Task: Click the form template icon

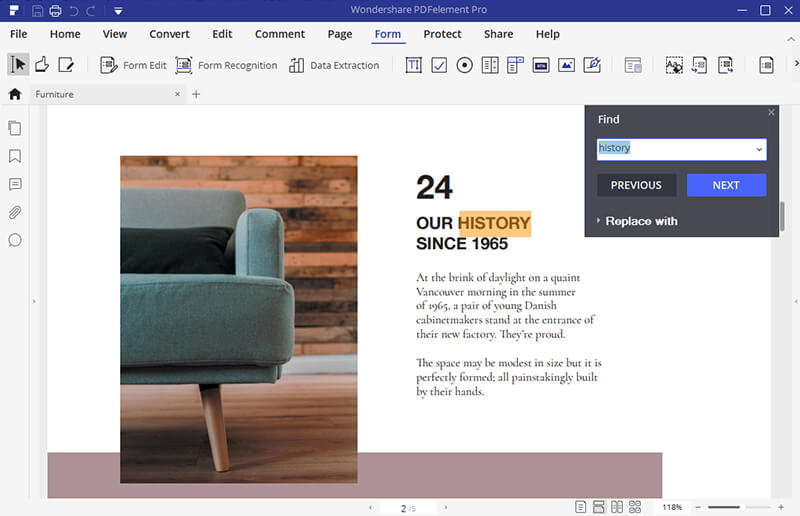Action: click(766, 65)
